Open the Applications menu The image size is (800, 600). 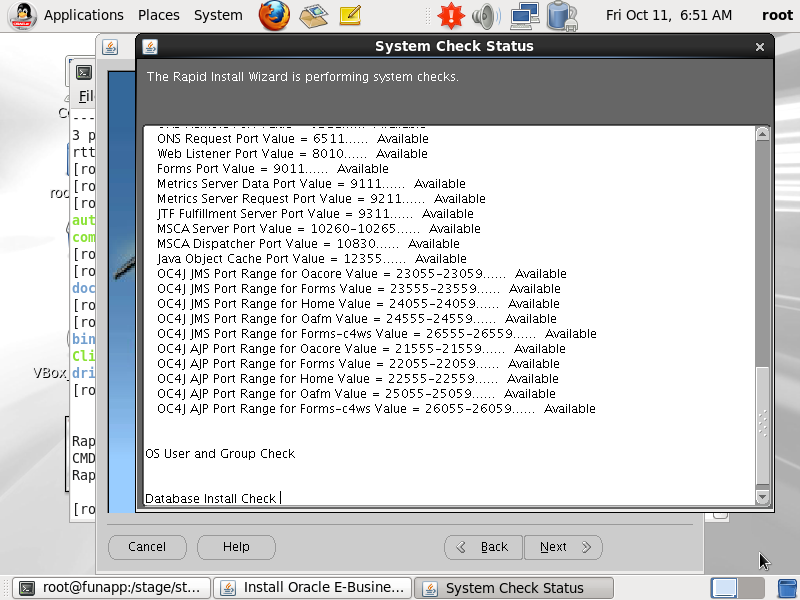84,15
